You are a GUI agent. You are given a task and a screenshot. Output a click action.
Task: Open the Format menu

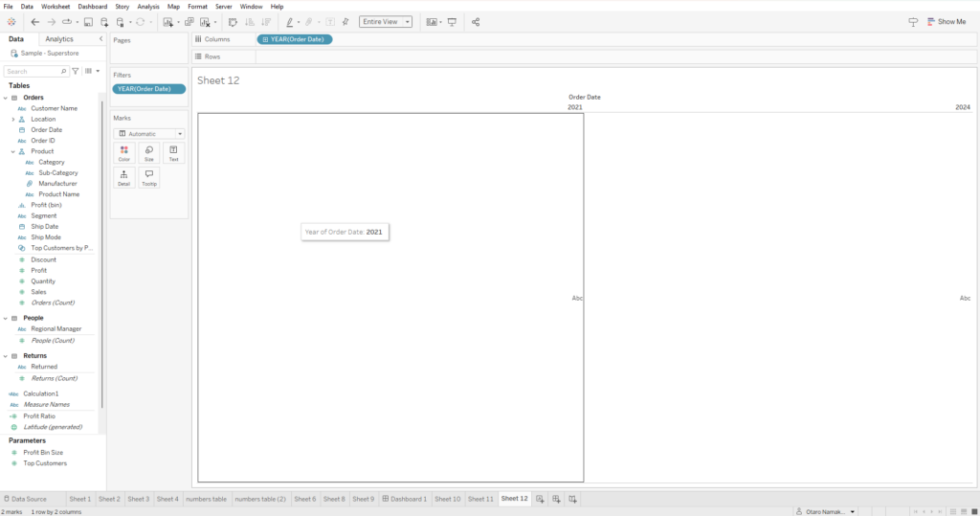click(197, 7)
